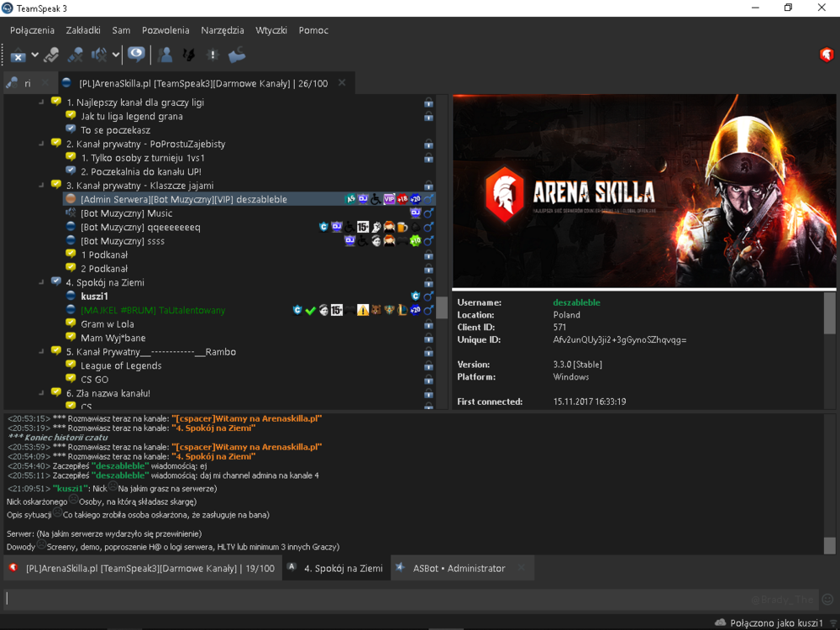Click the green checkmark icon on TaUtalentowany row
Image resolution: width=840 pixels, height=630 pixels.
coord(310,310)
